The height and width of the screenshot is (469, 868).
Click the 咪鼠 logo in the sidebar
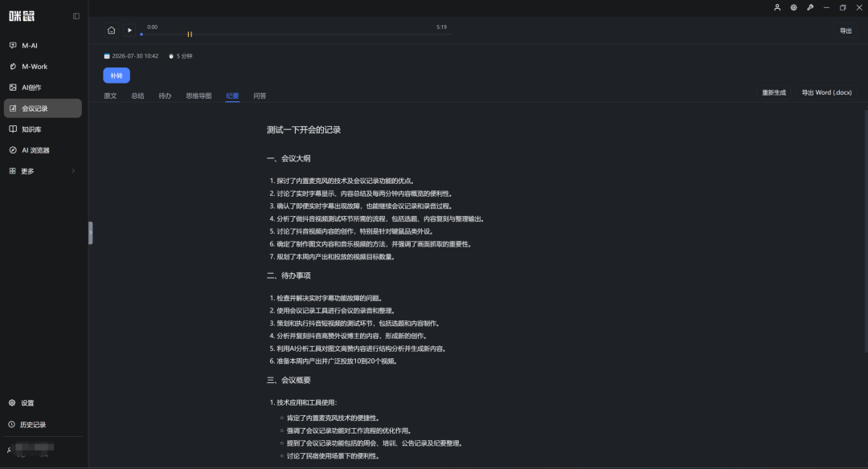click(x=22, y=16)
